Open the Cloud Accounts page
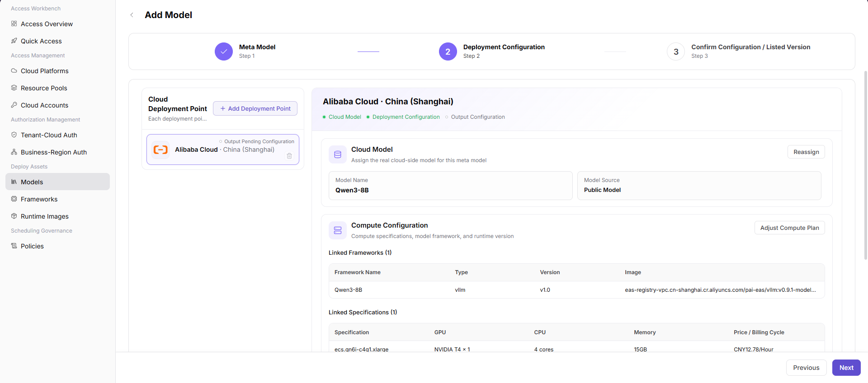This screenshot has width=868, height=383. [57, 105]
